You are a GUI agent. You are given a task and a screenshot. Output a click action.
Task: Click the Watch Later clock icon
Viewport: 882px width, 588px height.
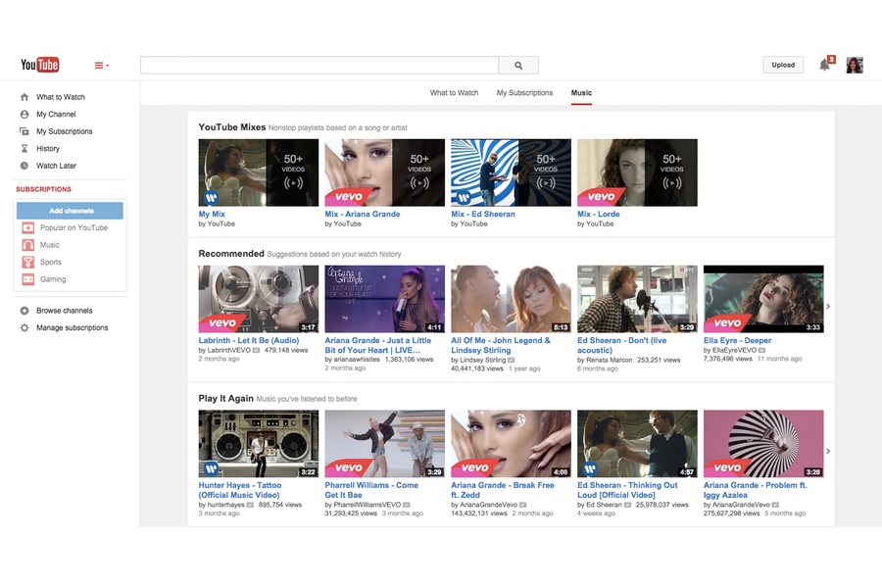point(24,166)
